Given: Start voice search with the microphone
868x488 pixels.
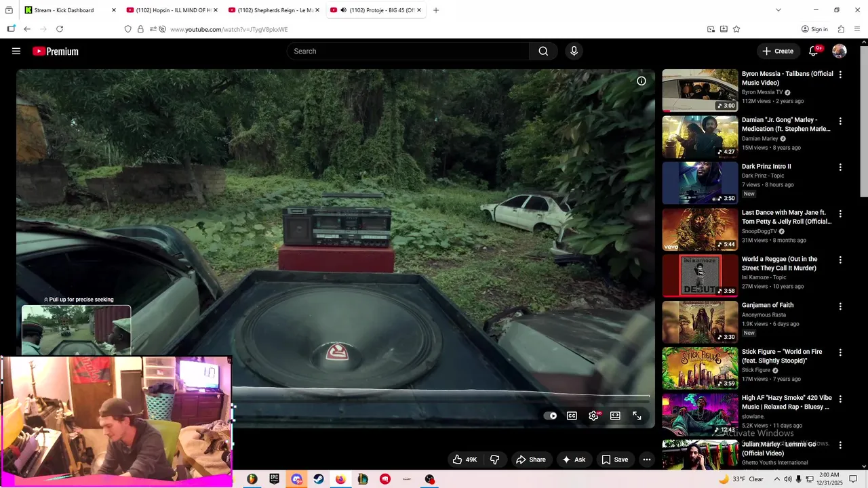Looking at the screenshot, I should [574, 51].
